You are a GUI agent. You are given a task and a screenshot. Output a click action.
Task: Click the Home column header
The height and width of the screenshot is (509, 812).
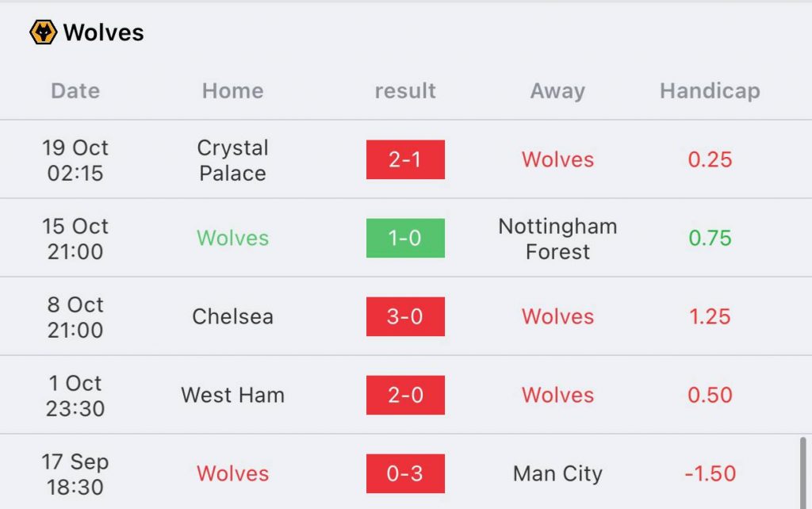tap(232, 91)
